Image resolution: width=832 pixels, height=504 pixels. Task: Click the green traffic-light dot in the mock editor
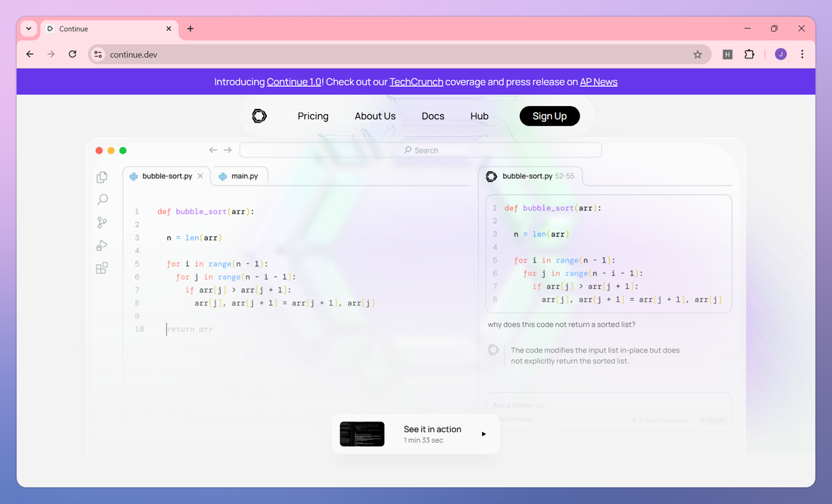(123, 150)
